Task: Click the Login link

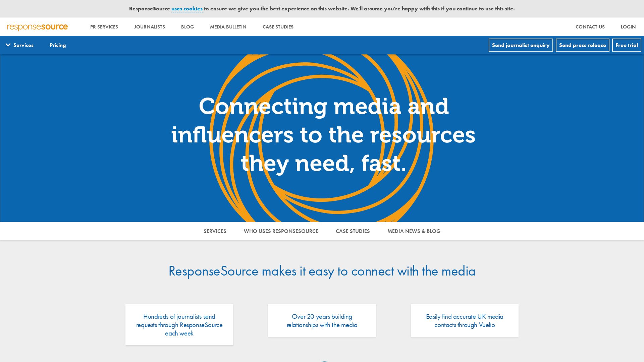Action: point(628,27)
